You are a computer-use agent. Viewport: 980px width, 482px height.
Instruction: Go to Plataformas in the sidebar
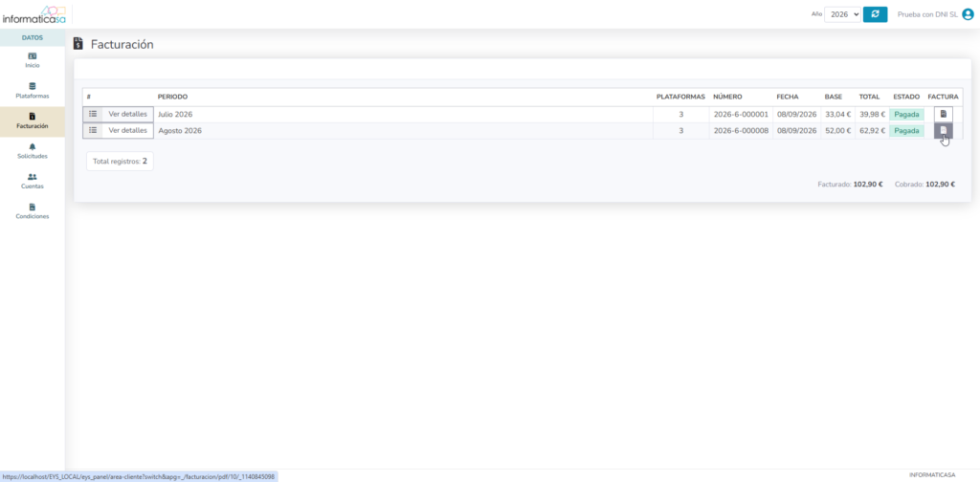pyautogui.click(x=33, y=91)
